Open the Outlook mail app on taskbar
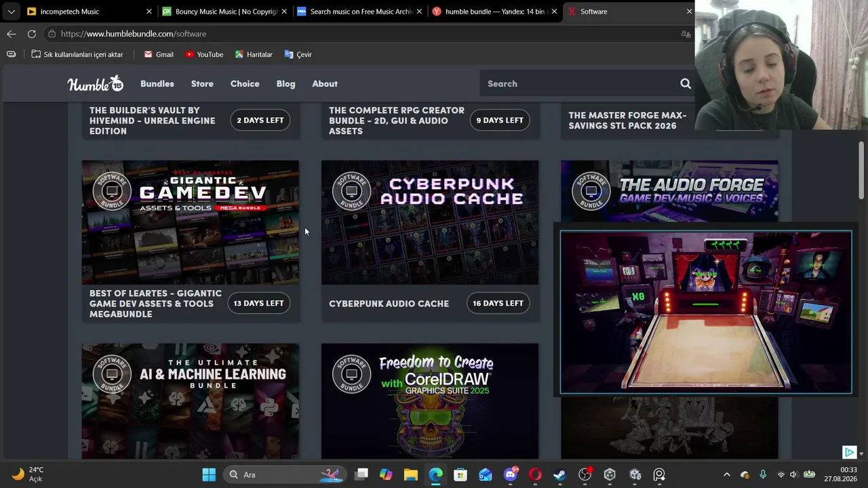Screen dimensions: 868x488 486,474
